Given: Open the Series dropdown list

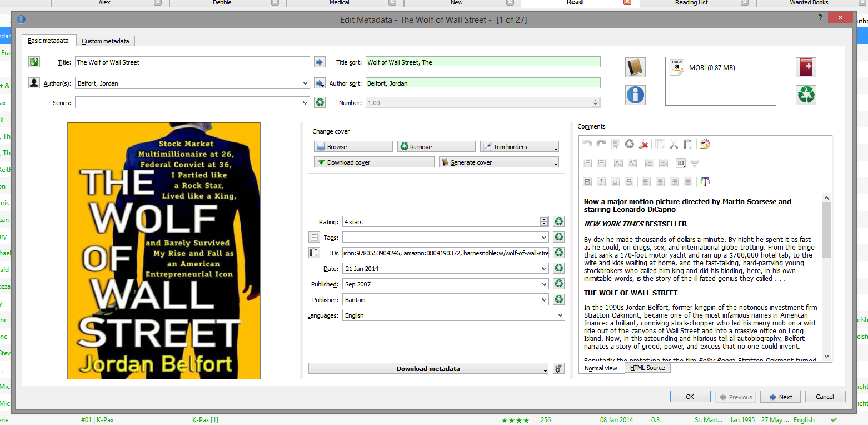Looking at the screenshot, I should pyautogui.click(x=305, y=102).
